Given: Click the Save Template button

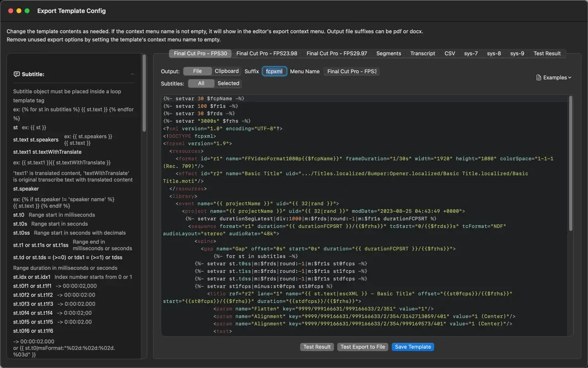Looking at the screenshot, I should coord(412,347).
